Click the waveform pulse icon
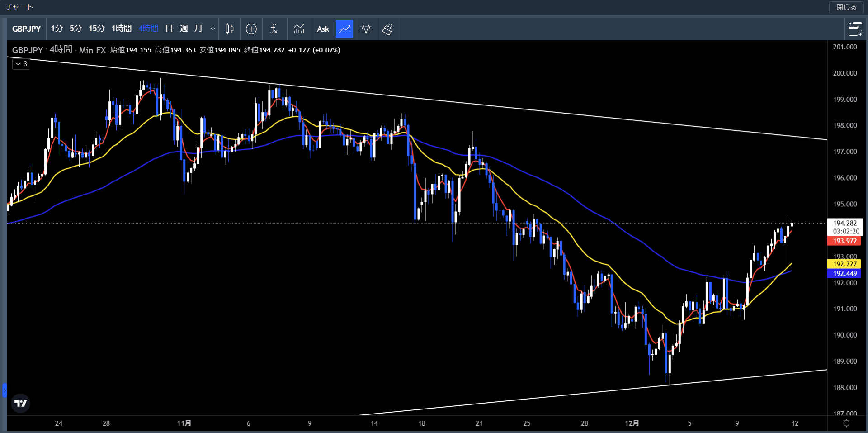 tap(366, 29)
